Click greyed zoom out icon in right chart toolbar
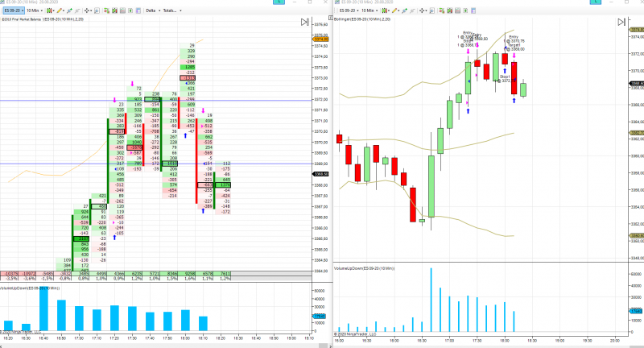Viewport: 644px width, 348px height. coord(412,10)
